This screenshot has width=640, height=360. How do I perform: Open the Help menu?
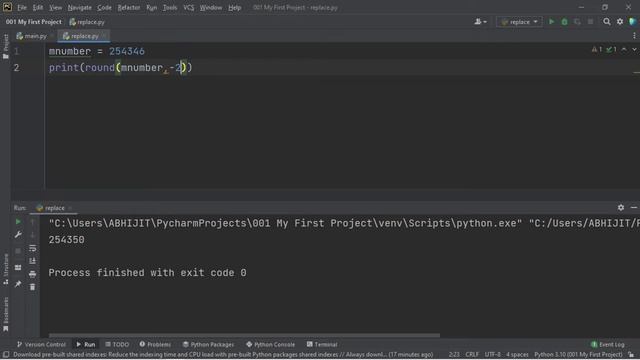pos(234,7)
